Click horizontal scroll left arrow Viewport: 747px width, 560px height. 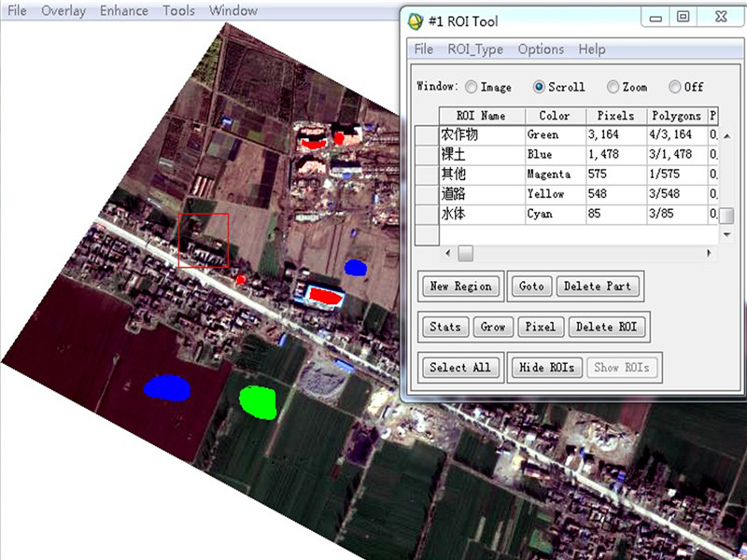[x=448, y=253]
